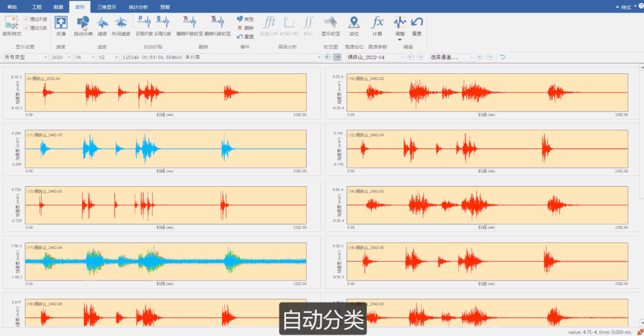644x336 pixels.
Task: Select the P波 auto-pick tool
Action: 144,26
